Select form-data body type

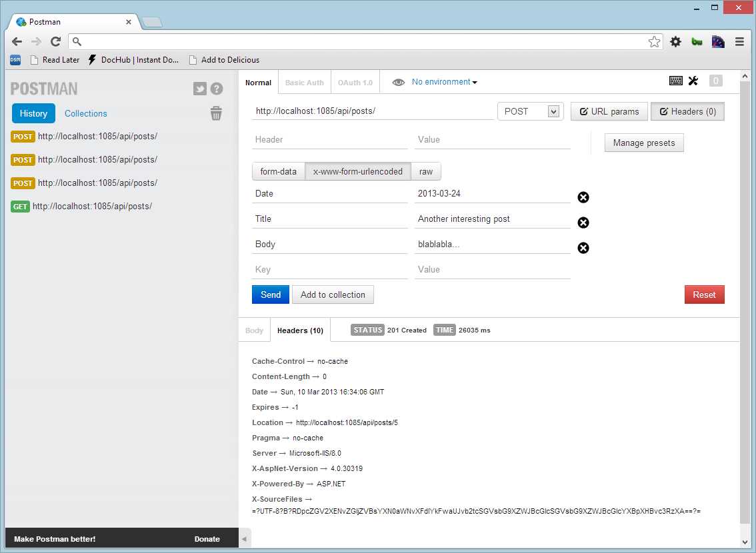tap(278, 171)
